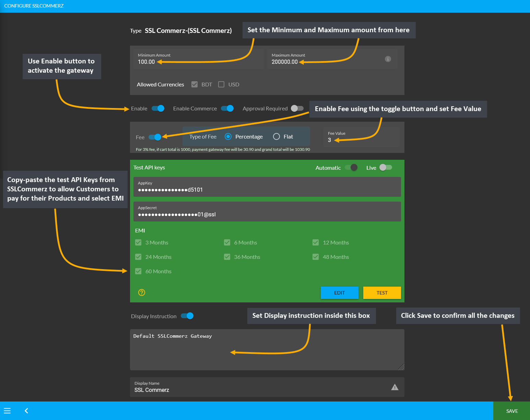This screenshot has height=420, width=530.
Task: Click the green SAVE button
Action: 512,411
